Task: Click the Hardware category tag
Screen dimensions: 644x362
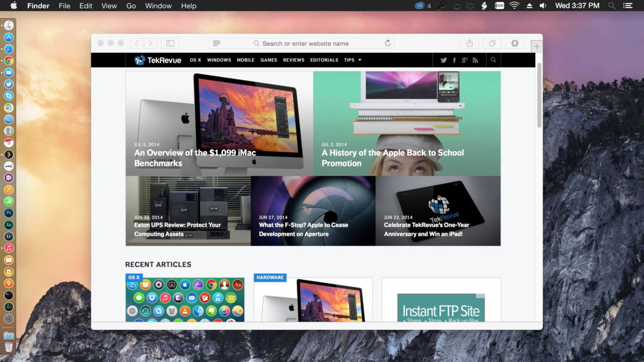Action: (270, 278)
